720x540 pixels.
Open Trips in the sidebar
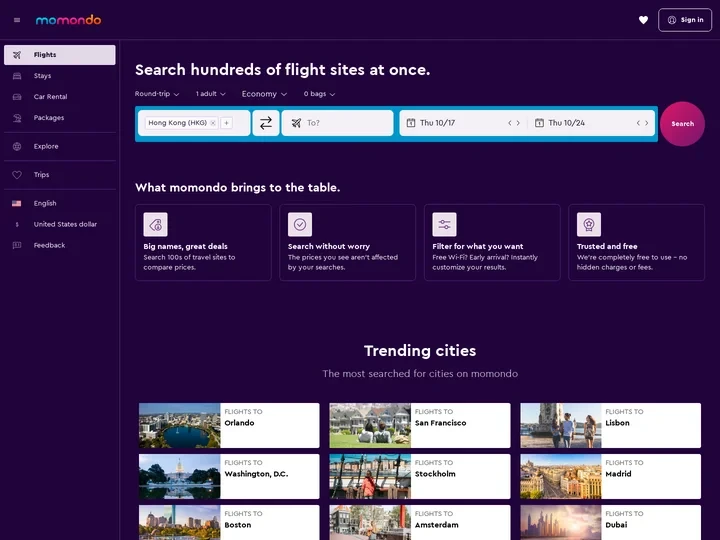pos(60,174)
